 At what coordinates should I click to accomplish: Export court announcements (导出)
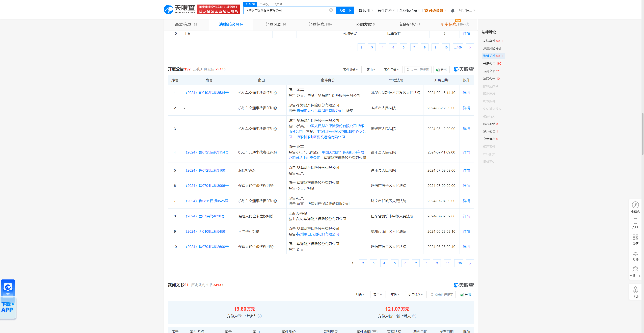tap(442, 70)
